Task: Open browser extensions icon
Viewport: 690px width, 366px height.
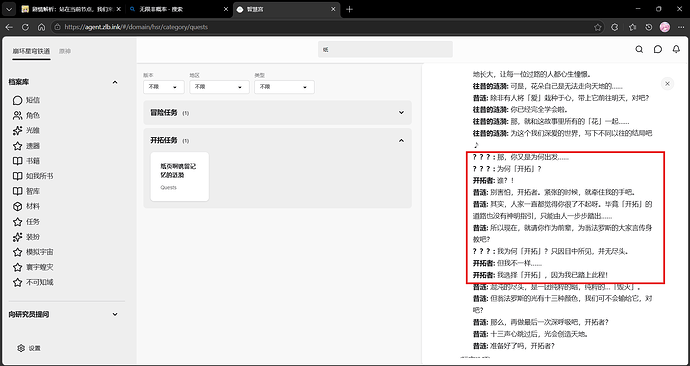Action: click(615, 27)
